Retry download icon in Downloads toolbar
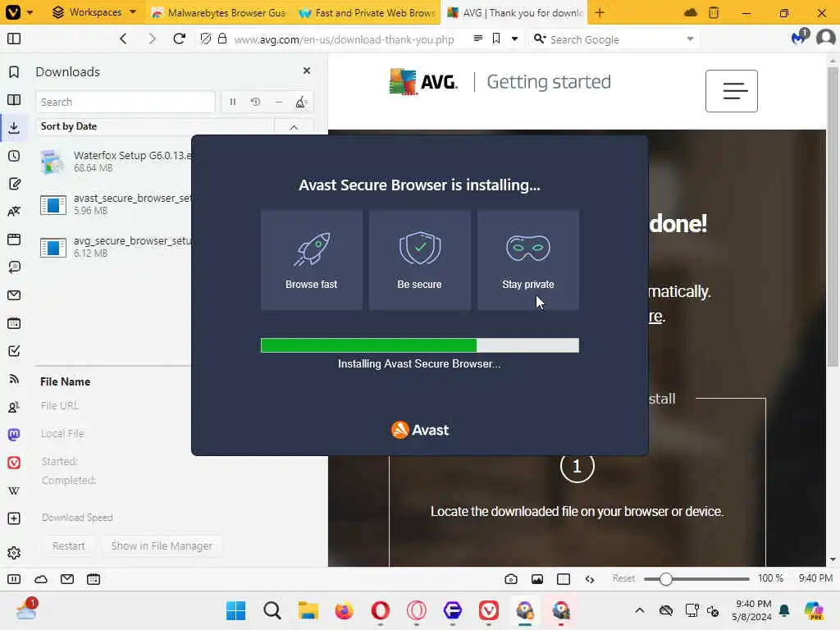This screenshot has width=840, height=630. (x=256, y=102)
